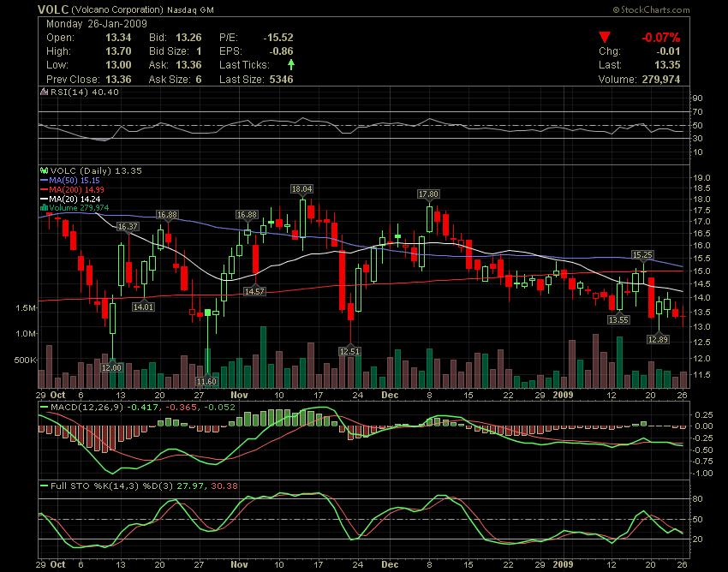Select the Last Size value 5346
The image size is (728, 572).
[282, 80]
